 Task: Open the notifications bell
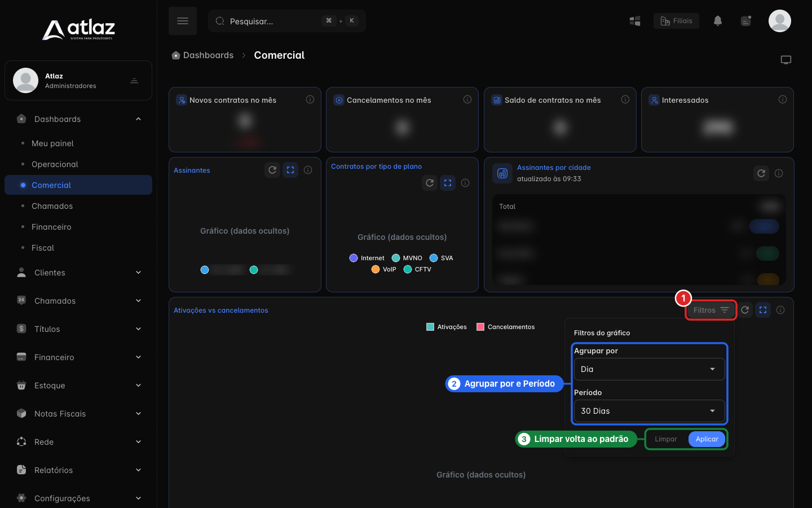pyautogui.click(x=718, y=21)
